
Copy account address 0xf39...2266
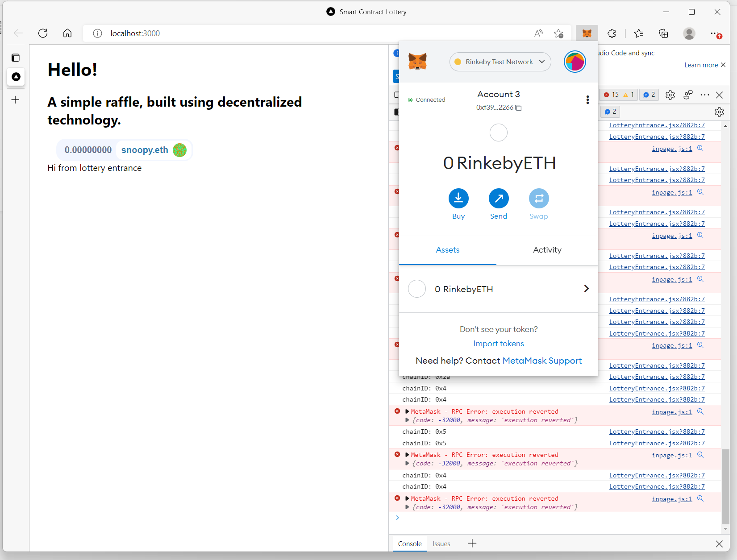click(499, 108)
